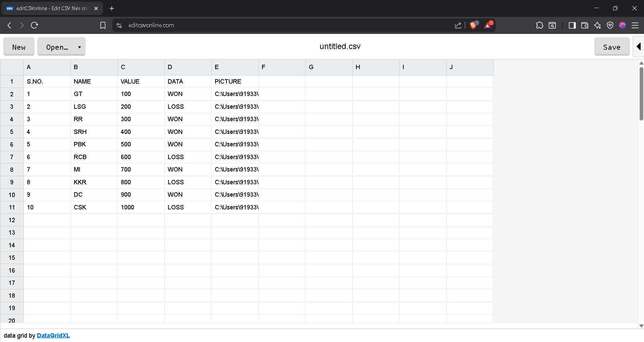This screenshot has width=644, height=342.
Task: Open Brave Rewards triangle icon
Action: [488, 25]
